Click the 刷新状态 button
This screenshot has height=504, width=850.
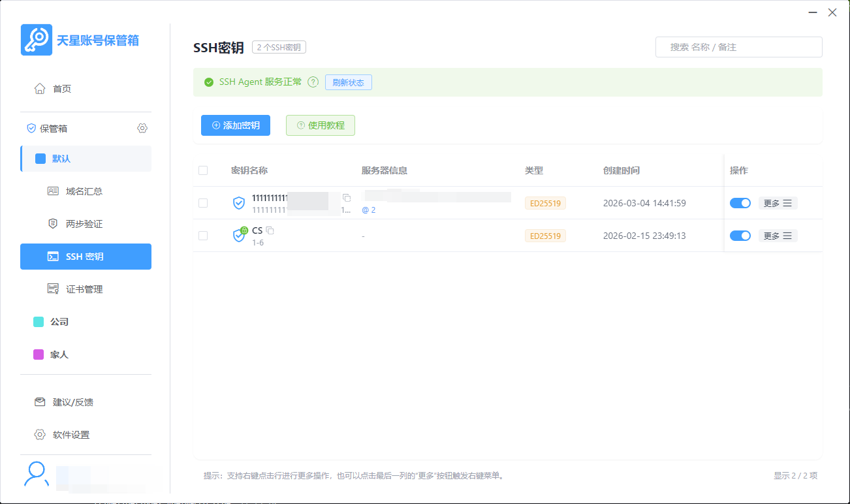[x=348, y=82]
